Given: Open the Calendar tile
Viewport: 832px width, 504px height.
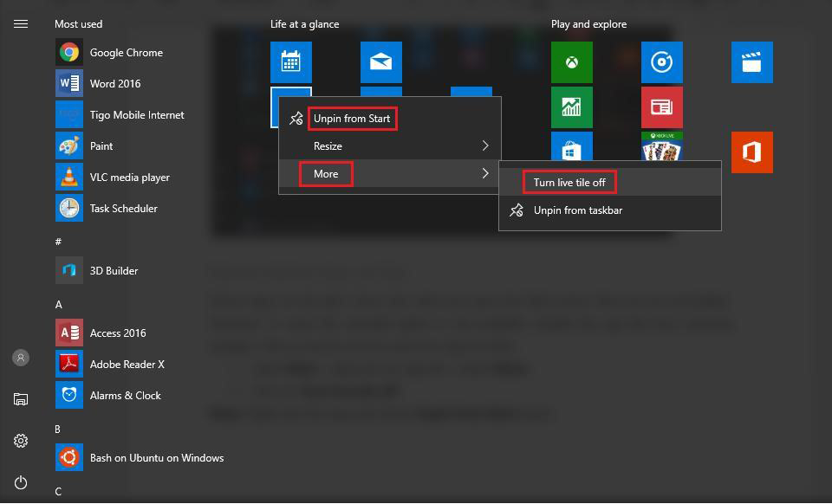Looking at the screenshot, I should pyautogui.click(x=291, y=62).
